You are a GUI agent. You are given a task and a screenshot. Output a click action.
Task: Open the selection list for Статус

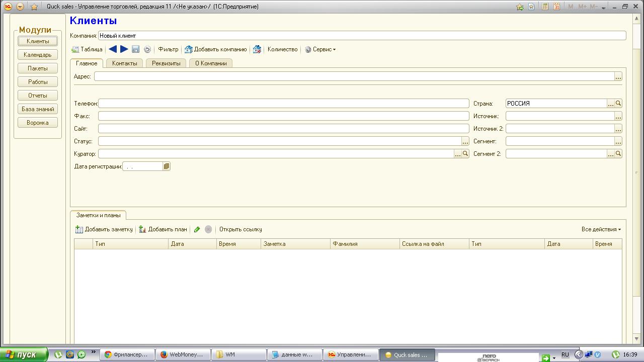click(465, 141)
